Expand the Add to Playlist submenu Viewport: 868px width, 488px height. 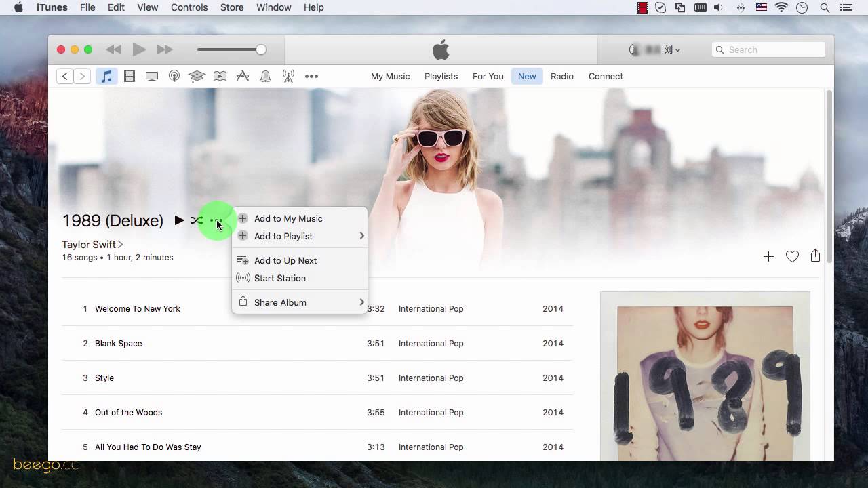[x=300, y=236]
